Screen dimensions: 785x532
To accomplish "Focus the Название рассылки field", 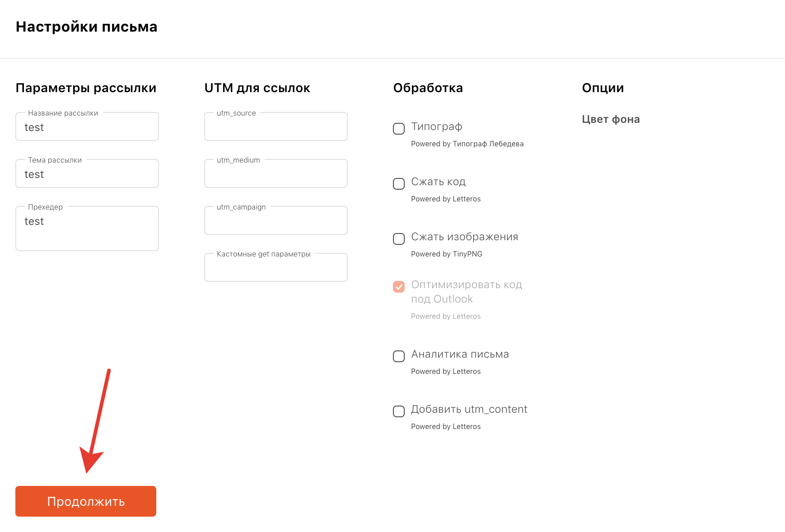I will pyautogui.click(x=87, y=126).
